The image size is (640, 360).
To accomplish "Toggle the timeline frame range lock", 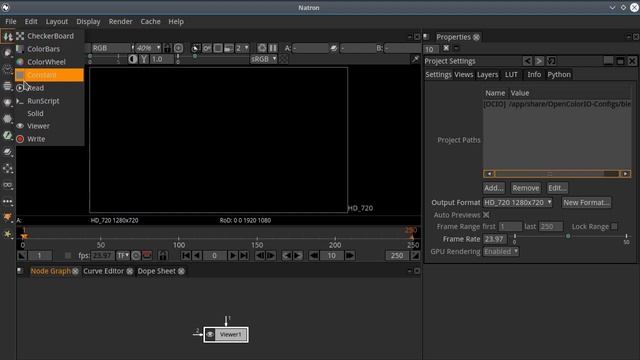I will coord(162,256).
